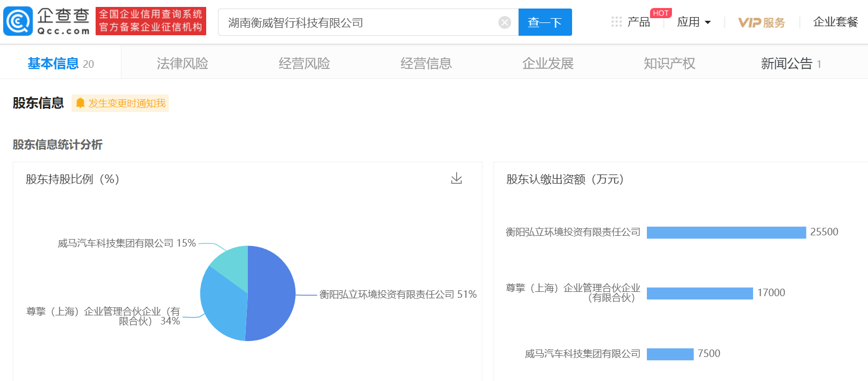Click the 股东信息 section heading
Image resolution: width=868 pixels, height=381 pixels.
click(38, 103)
